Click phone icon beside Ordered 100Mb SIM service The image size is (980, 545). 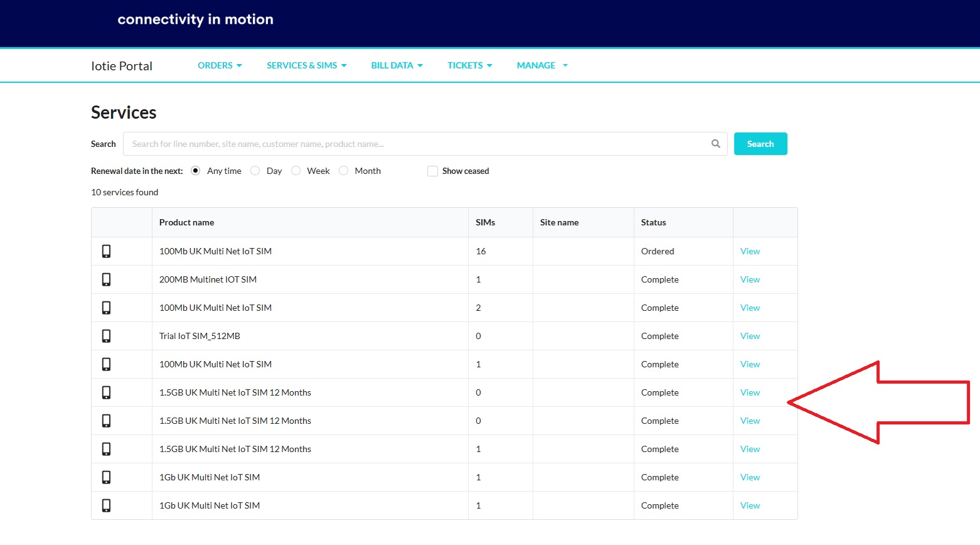(x=107, y=251)
